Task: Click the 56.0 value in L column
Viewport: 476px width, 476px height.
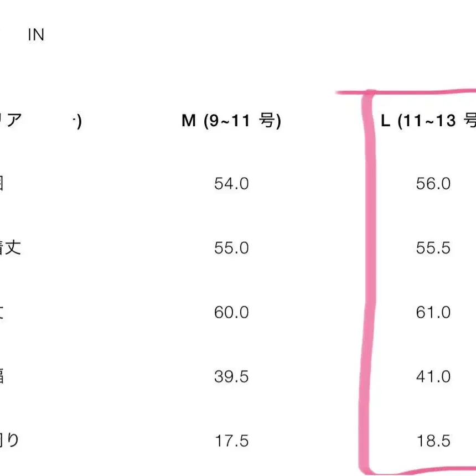Action: point(433,184)
